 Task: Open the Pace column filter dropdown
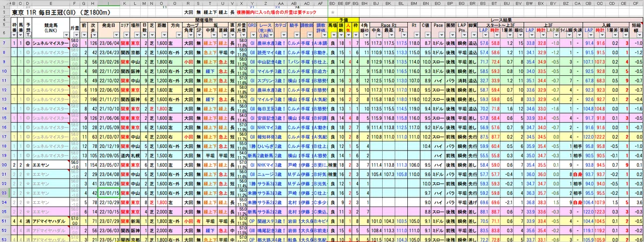[x=441, y=35]
